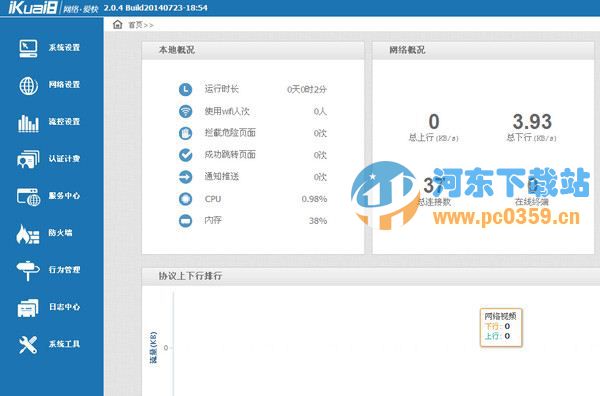Click the 通知推送 label
The width and height of the screenshot is (600, 396).
click(222, 177)
